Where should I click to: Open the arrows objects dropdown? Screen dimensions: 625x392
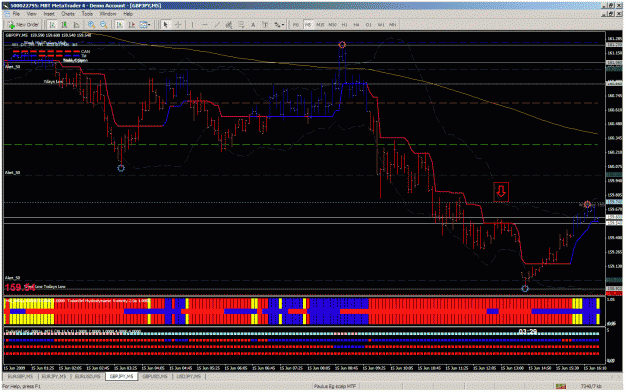pyautogui.click(x=279, y=25)
